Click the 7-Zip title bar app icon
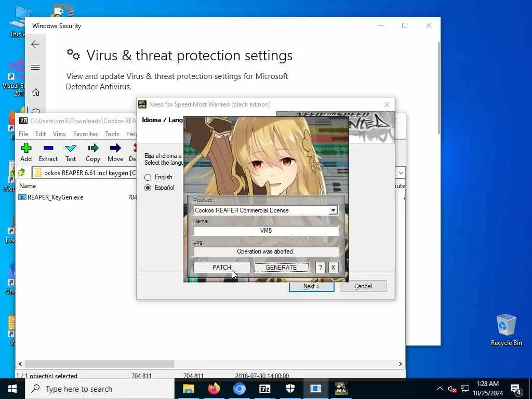This screenshot has width=532, height=399. pos(23,121)
